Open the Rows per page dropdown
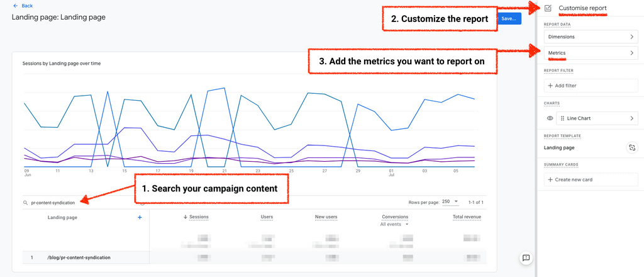The height and width of the screenshot is (277, 644). click(450, 202)
